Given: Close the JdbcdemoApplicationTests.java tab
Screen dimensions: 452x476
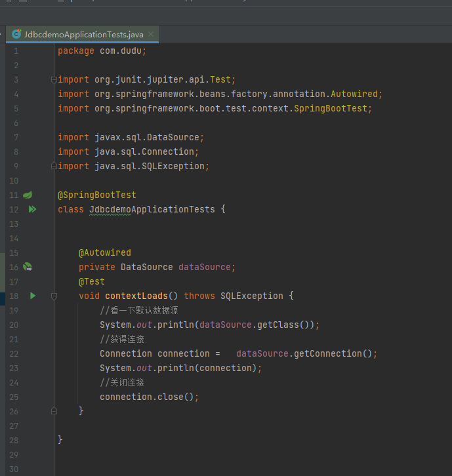Looking at the screenshot, I should (151, 34).
